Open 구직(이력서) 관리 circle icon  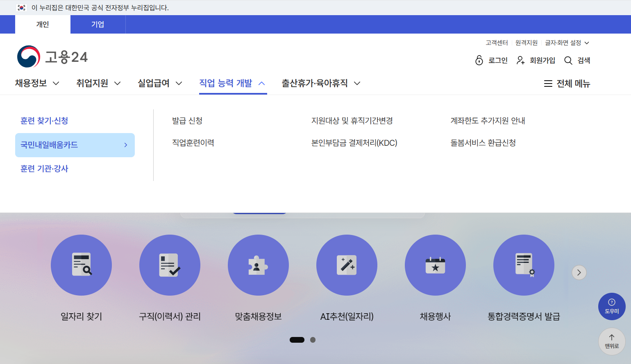point(170,265)
